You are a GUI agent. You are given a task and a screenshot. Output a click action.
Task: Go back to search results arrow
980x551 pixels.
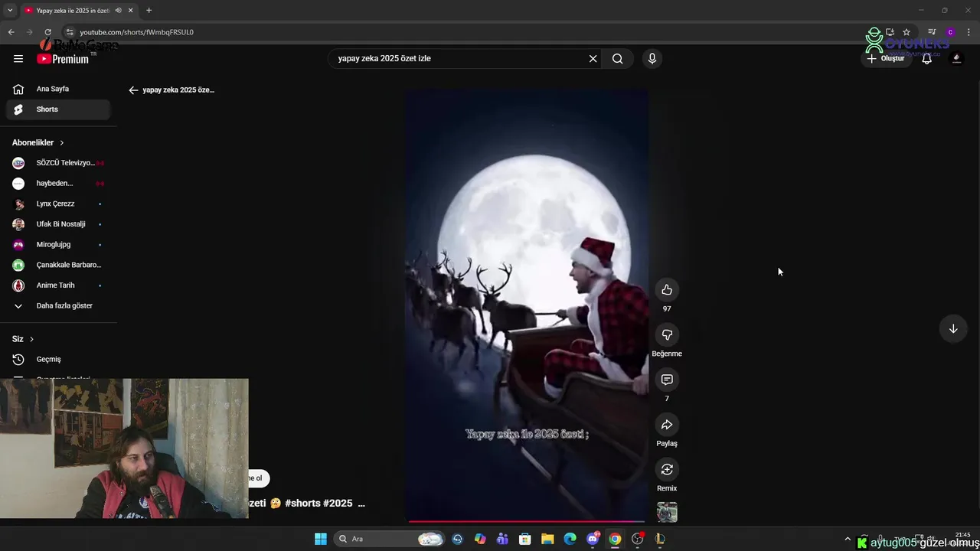pos(133,90)
